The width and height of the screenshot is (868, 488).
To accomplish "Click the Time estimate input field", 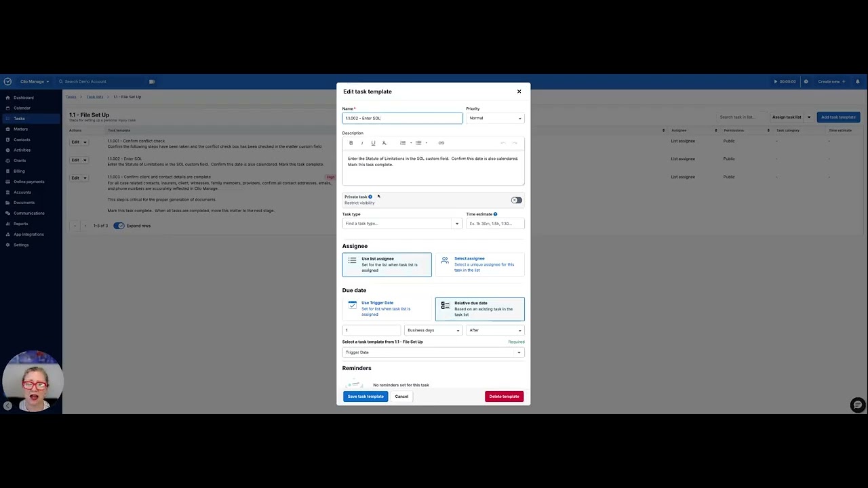I will 495,224.
